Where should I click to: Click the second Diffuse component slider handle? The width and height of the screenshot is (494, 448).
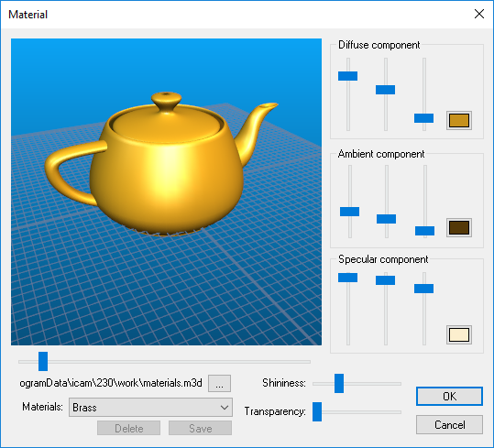click(385, 90)
